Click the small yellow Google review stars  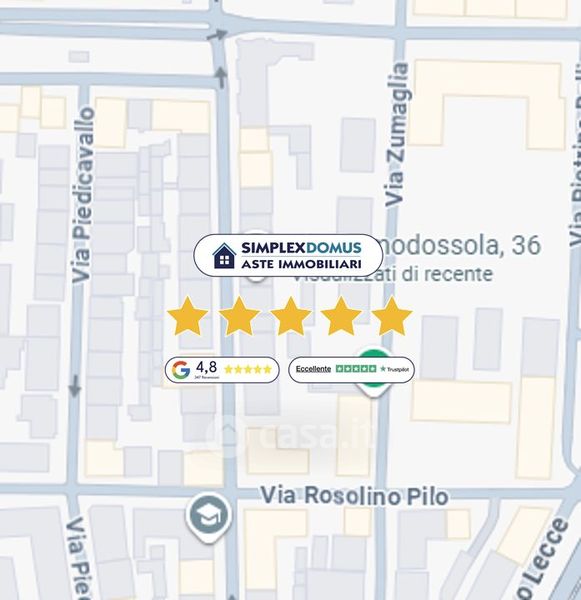248,369
